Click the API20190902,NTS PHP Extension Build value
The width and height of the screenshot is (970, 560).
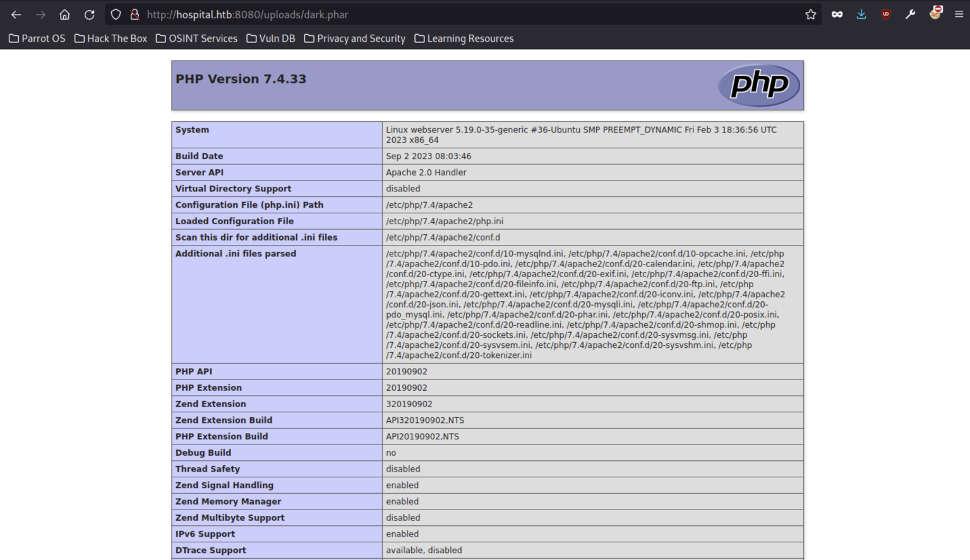pos(422,437)
